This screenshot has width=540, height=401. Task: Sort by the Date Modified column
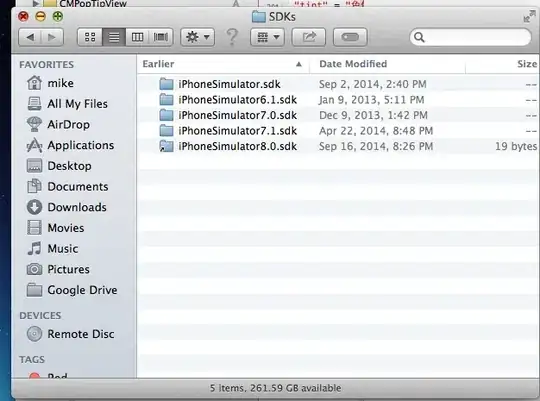(x=387, y=64)
